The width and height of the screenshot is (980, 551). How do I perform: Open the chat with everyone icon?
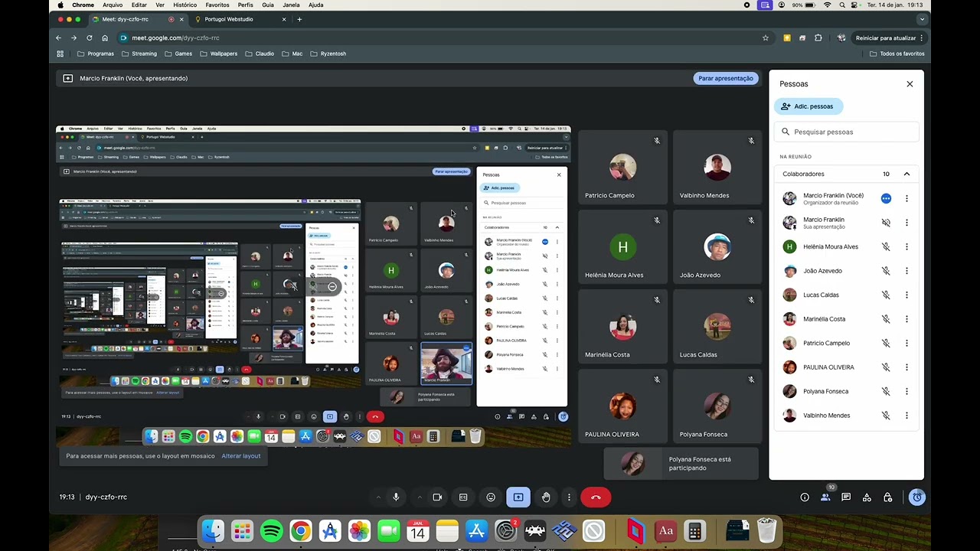pos(846,497)
